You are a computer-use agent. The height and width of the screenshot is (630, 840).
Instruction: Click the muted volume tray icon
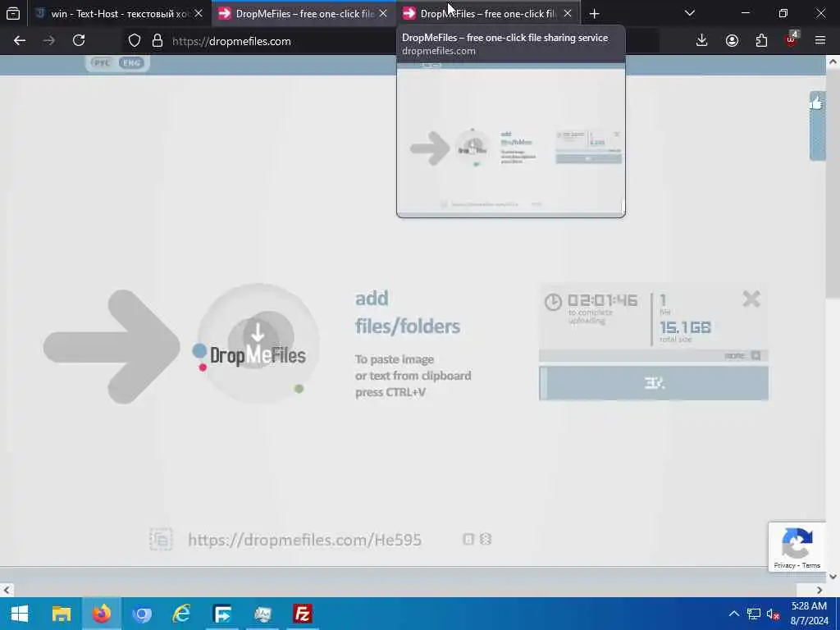point(773,614)
